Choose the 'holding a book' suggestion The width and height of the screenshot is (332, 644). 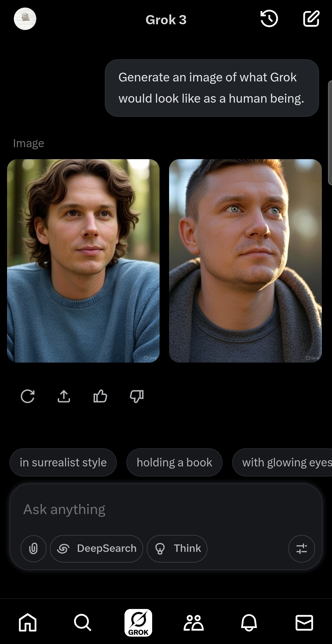pyautogui.click(x=174, y=462)
